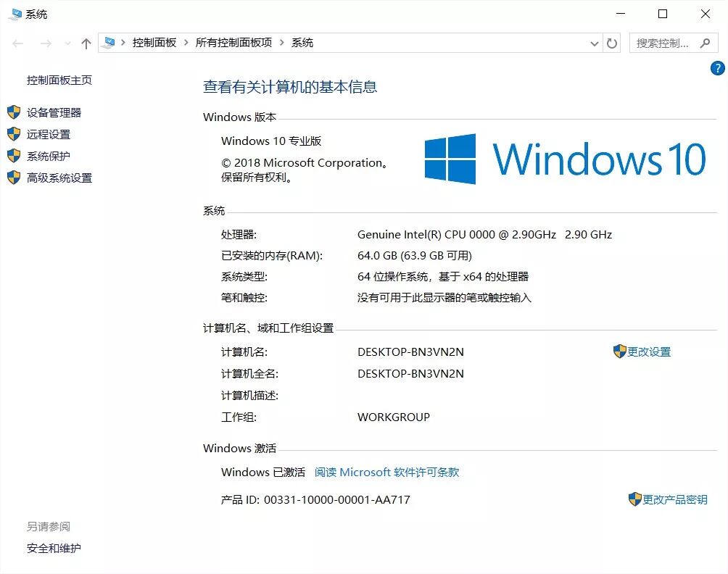Open 安全和维护 link
The width and height of the screenshot is (728, 574).
(54, 549)
